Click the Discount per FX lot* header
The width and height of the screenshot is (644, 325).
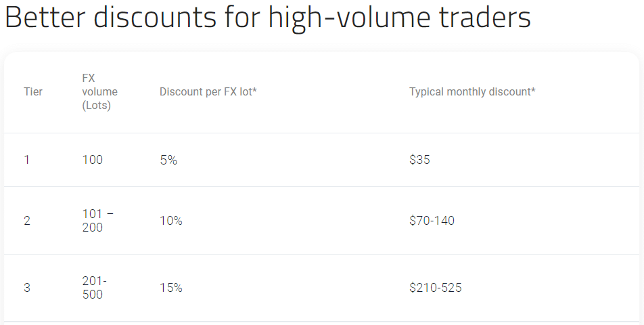point(208,91)
